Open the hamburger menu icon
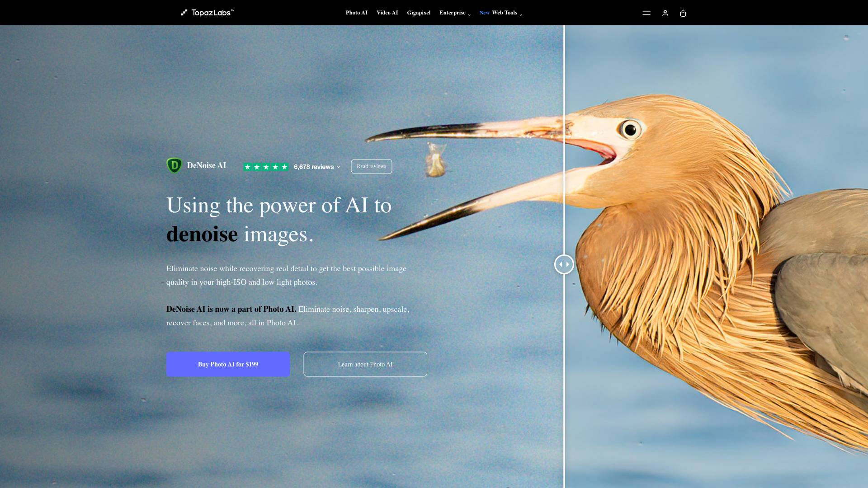 click(646, 13)
